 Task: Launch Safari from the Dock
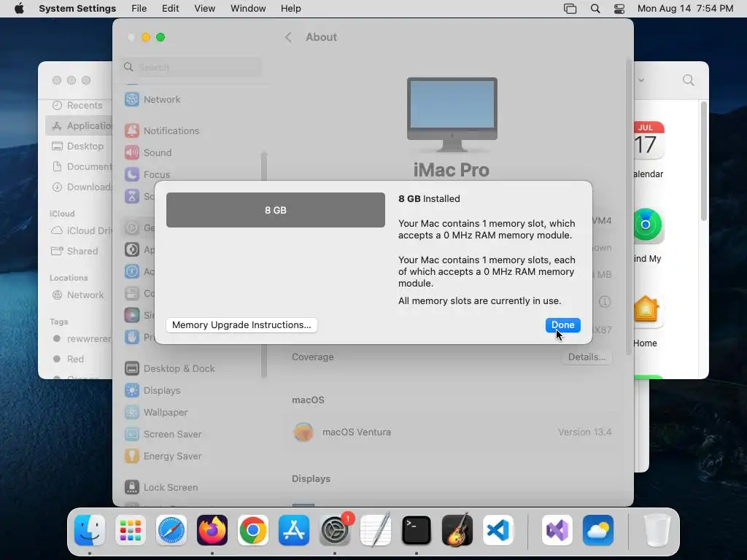click(x=171, y=530)
